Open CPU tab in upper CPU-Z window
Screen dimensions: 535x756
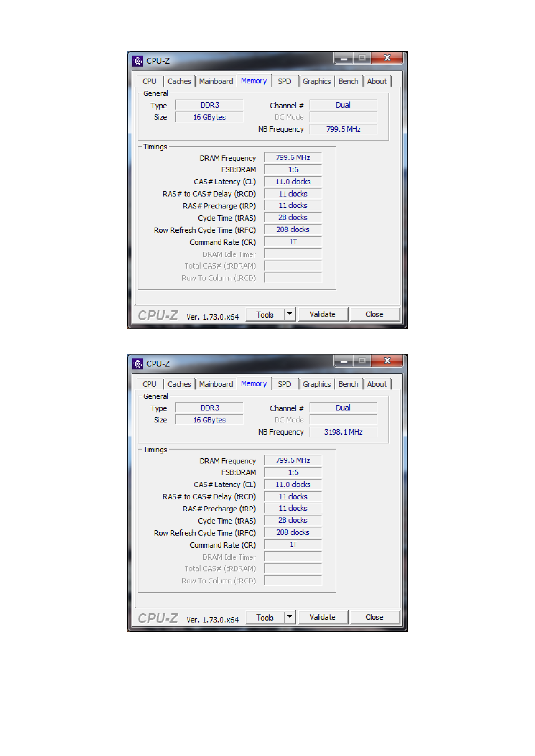coord(149,81)
